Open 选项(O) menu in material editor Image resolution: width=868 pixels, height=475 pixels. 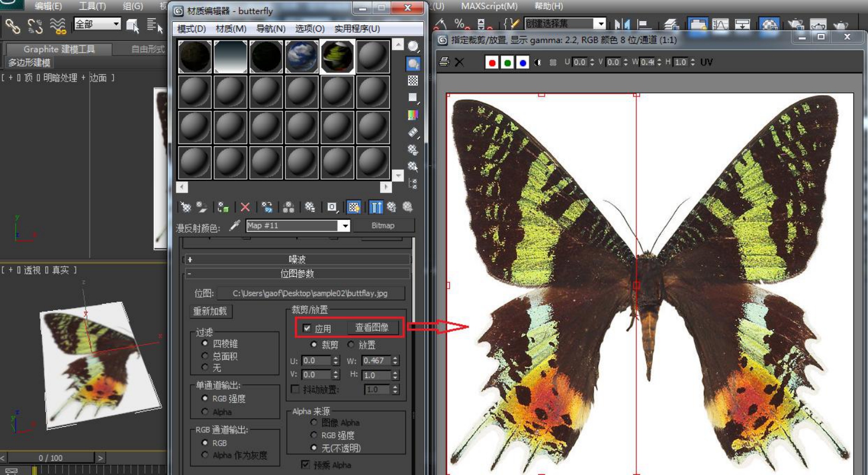point(309,29)
